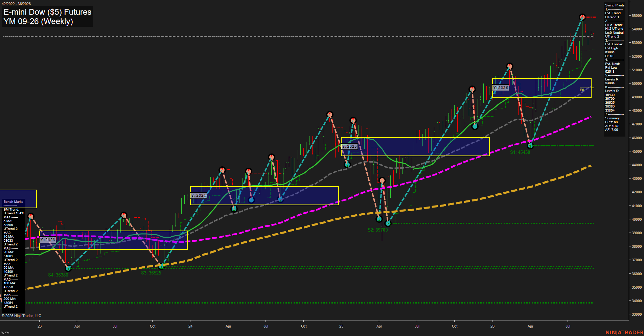Click the 33000 price axis label

click(637, 314)
